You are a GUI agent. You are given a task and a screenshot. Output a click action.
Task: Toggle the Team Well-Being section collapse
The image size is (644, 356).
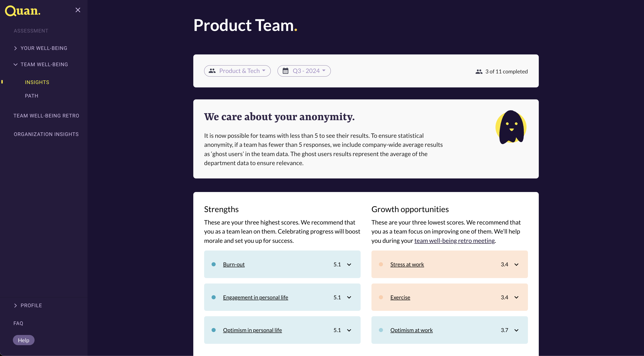point(15,64)
